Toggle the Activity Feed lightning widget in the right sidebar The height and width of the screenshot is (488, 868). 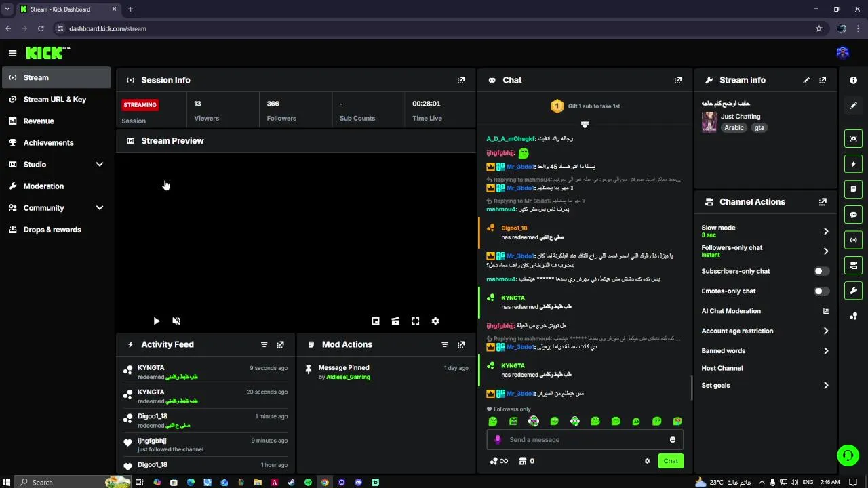click(853, 164)
